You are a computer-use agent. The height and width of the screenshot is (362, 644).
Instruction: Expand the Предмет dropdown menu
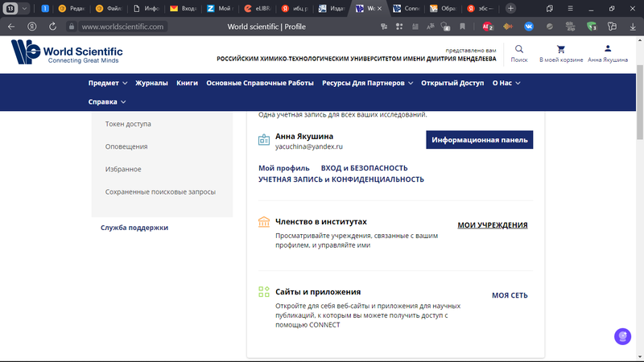[x=108, y=83]
